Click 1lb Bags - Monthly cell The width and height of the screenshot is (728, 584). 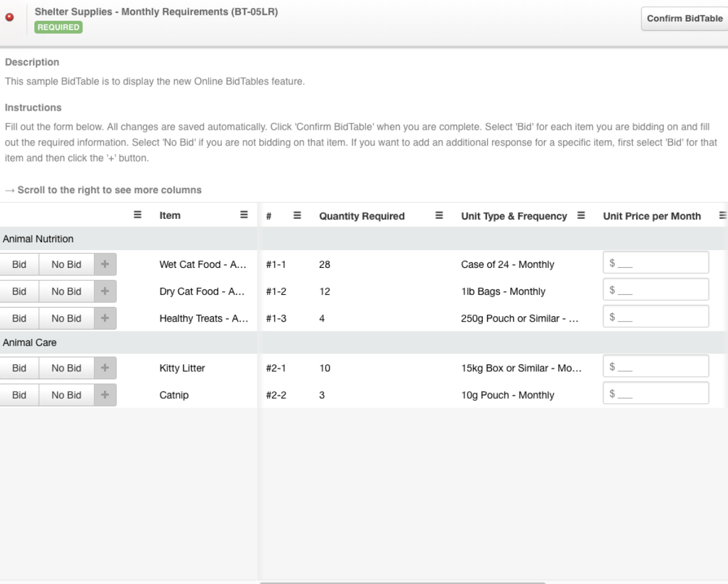tap(503, 291)
